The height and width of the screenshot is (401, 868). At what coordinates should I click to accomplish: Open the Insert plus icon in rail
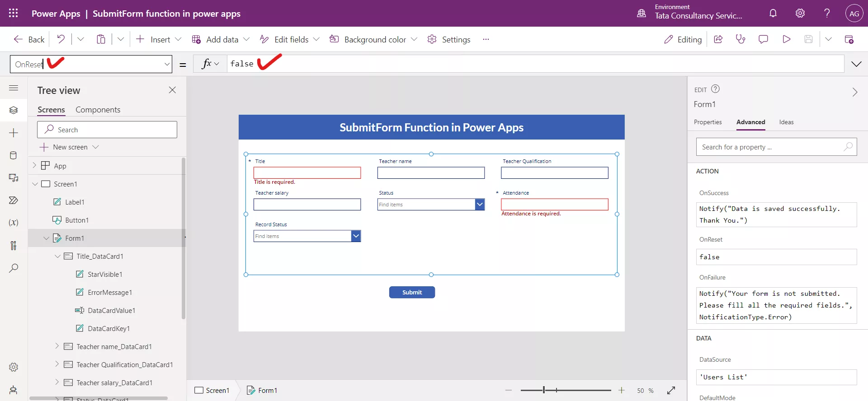(x=14, y=133)
